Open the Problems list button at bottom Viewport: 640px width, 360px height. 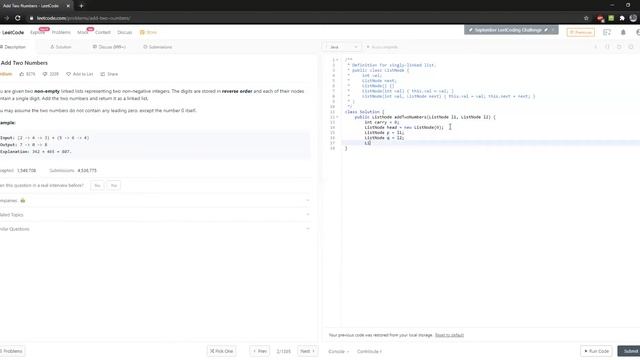12,351
